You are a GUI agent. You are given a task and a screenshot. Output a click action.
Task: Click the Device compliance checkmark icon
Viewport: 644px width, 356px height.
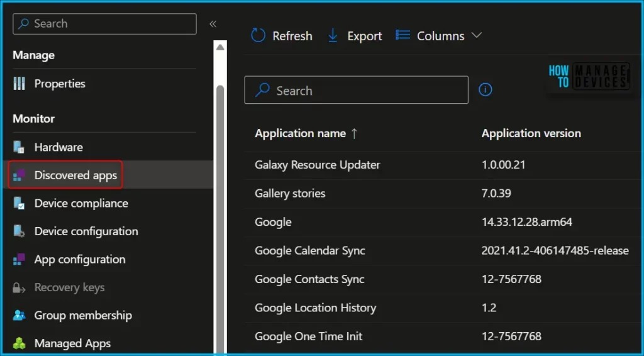coord(19,203)
